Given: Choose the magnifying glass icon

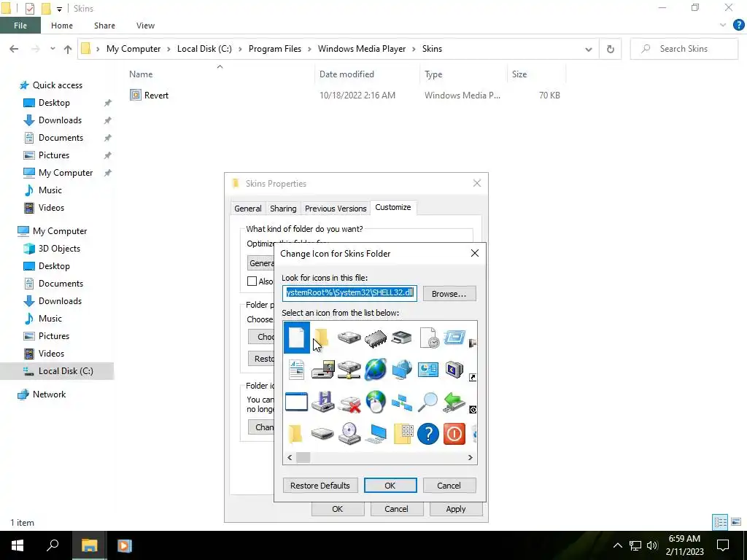Looking at the screenshot, I should click(x=427, y=402).
